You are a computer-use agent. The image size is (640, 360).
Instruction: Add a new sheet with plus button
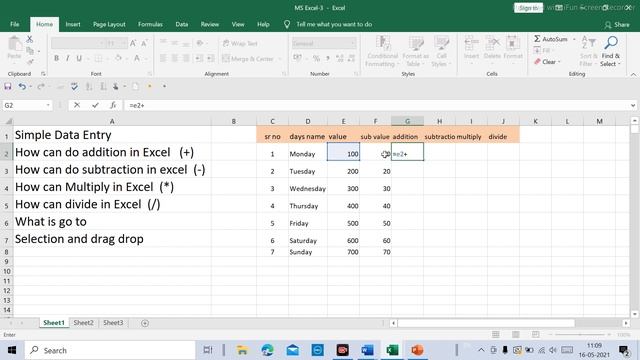[x=145, y=323]
